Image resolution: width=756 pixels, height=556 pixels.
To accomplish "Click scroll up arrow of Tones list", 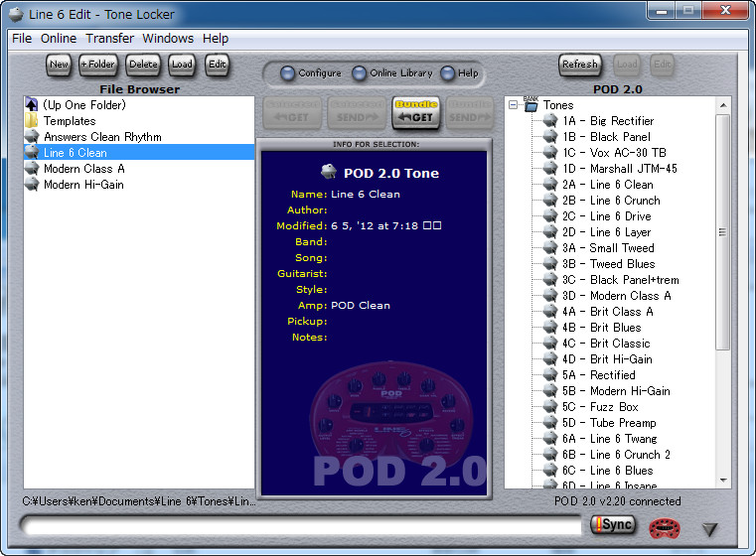I will (723, 105).
